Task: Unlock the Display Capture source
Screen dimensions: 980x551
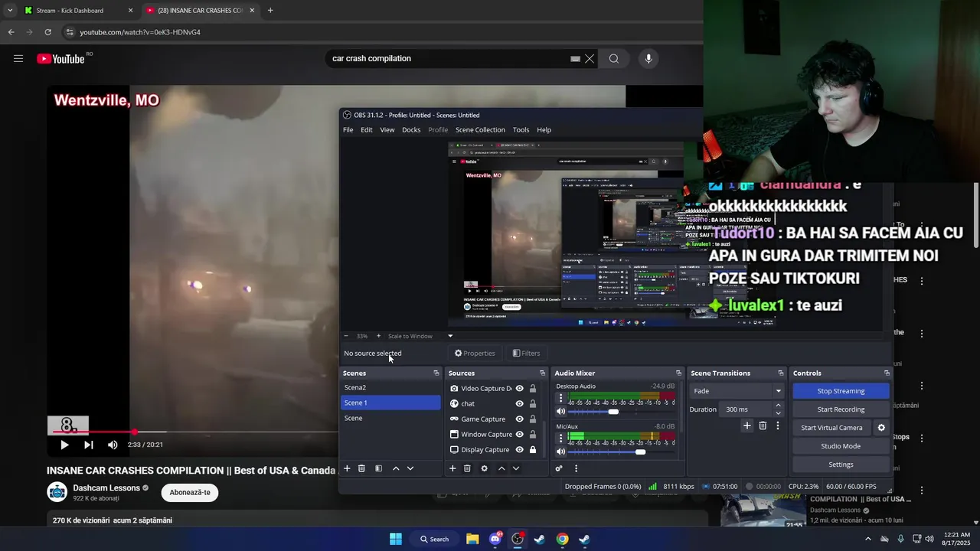Action: [533, 450]
